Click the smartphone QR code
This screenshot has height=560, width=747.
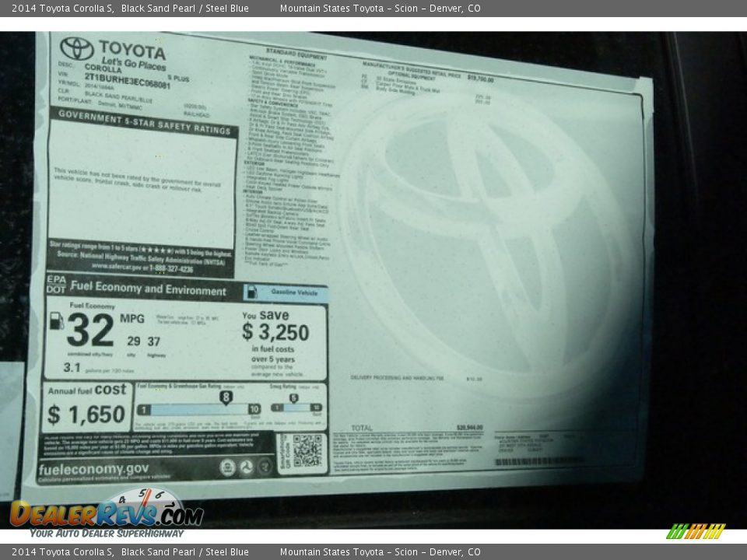(x=307, y=451)
